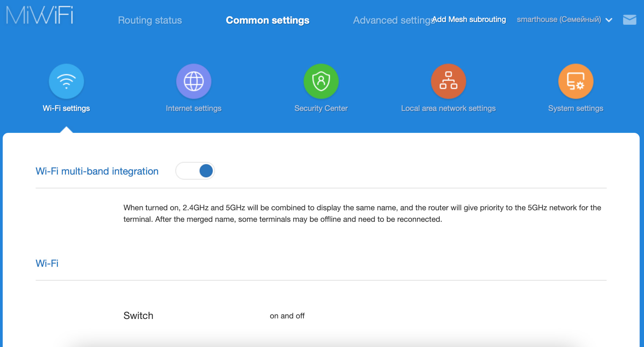Click the Security Center text label
Image resolution: width=644 pixels, height=347 pixels.
[321, 108]
